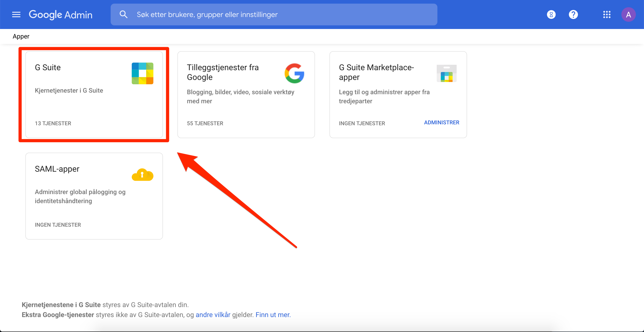Click the SAML cloud lock icon
The image size is (644, 332).
(x=143, y=175)
